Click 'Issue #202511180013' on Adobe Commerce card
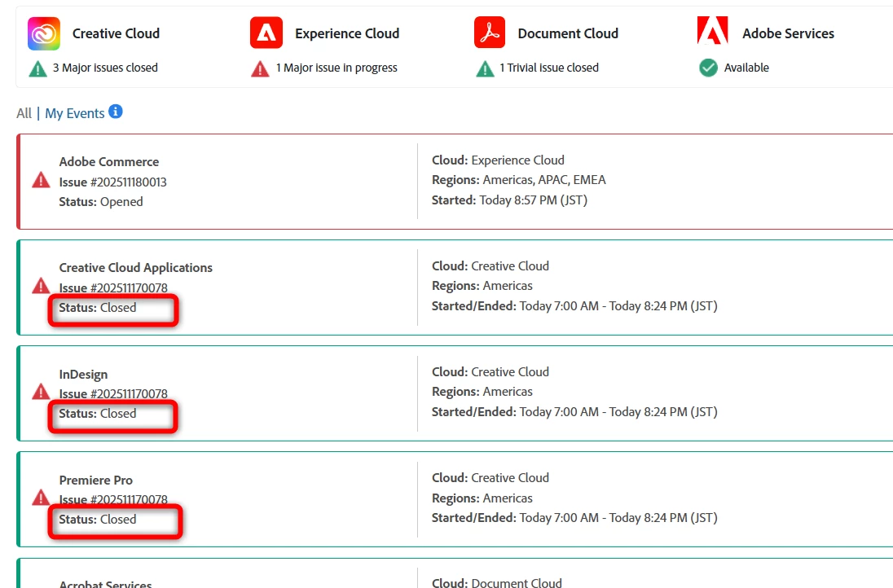This screenshot has width=893, height=588. (x=112, y=182)
